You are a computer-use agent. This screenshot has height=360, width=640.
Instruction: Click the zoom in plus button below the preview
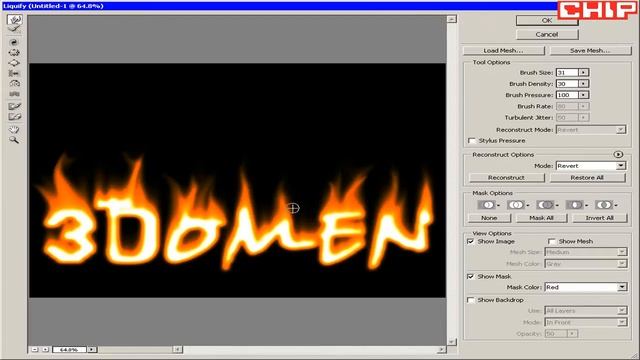(x=45, y=350)
